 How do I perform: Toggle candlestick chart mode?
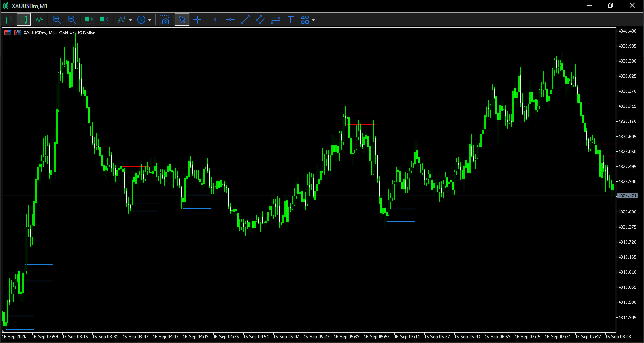[24, 20]
